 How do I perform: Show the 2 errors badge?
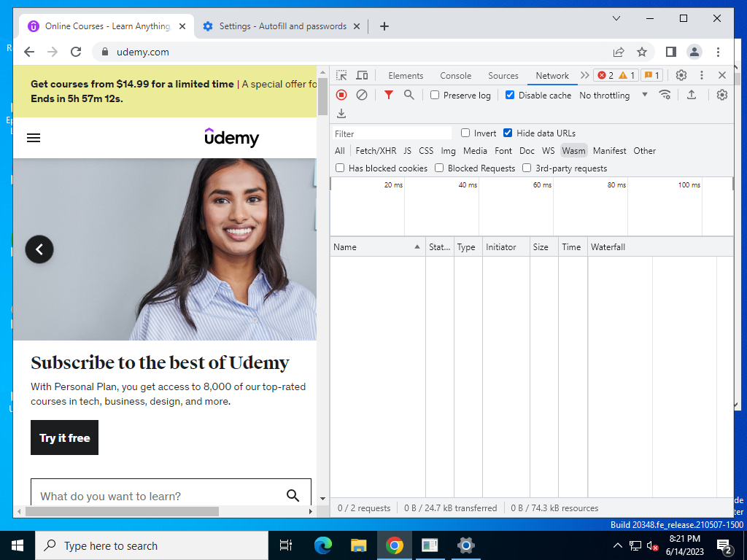click(x=605, y=75)
